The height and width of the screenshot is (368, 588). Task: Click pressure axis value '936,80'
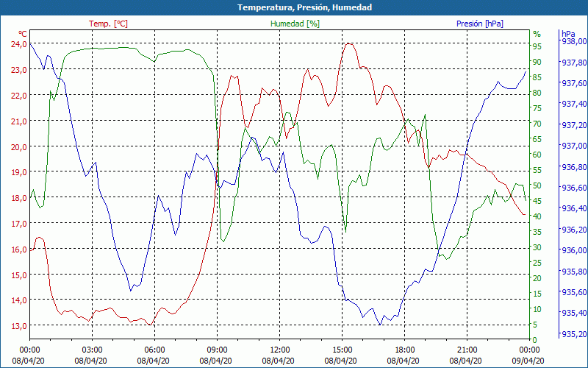[575, 167]
